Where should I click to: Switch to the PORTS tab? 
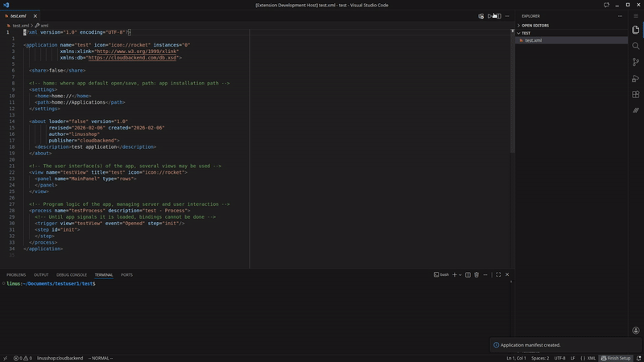coord(126,274)
